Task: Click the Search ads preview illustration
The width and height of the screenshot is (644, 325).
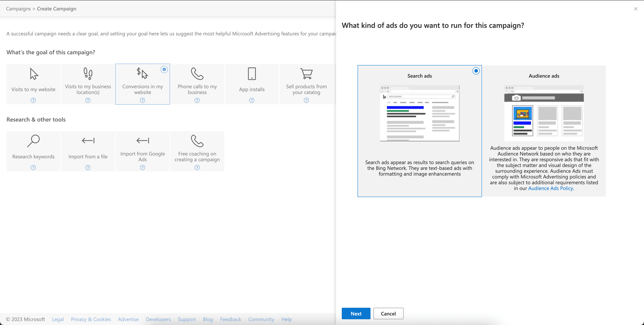Action: [x=420, y=113]
